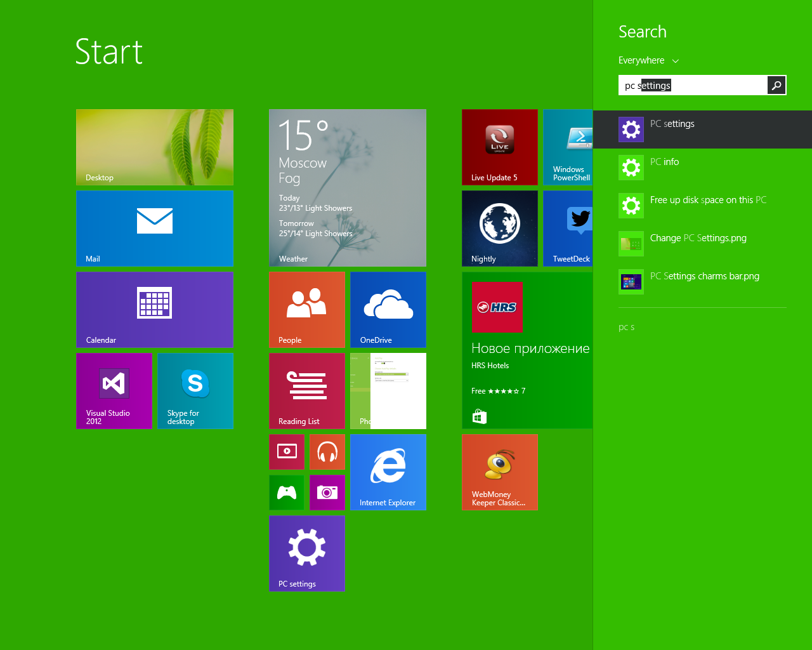Launch Internet Explorer tile
The height and width of the screenshot is (650, 812).
(x=388, y=472)
